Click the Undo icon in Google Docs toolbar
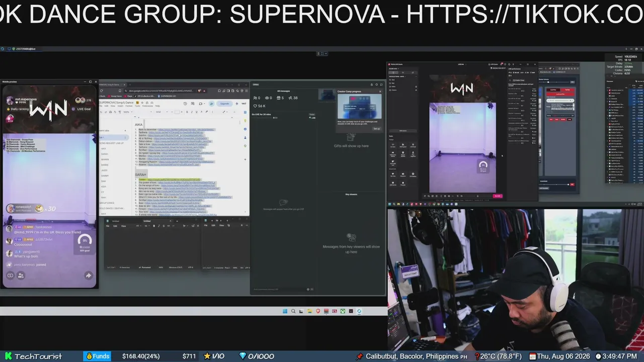 (101, 112)
